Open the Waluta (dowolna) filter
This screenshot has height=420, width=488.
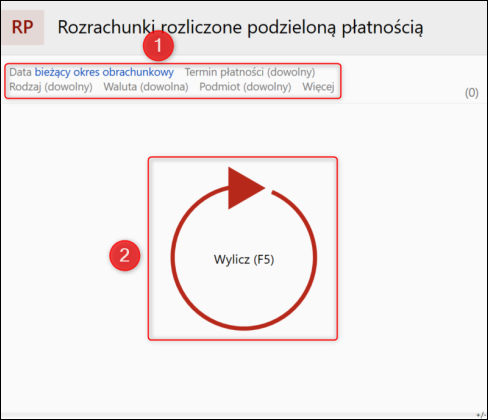(146, 87)
